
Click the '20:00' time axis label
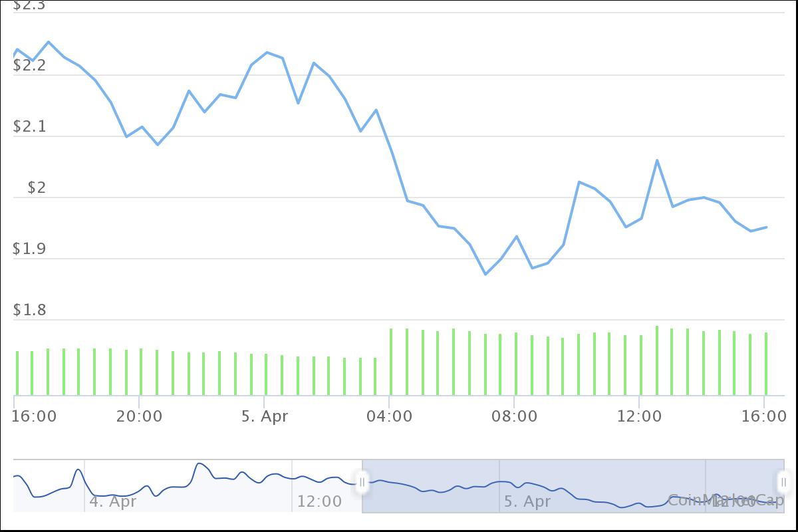(139, 417)
